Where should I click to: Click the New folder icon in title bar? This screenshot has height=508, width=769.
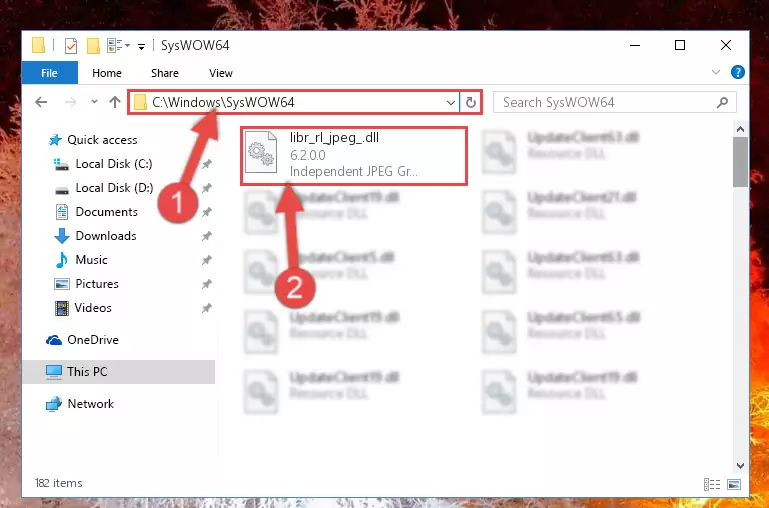tap(93, 46)
